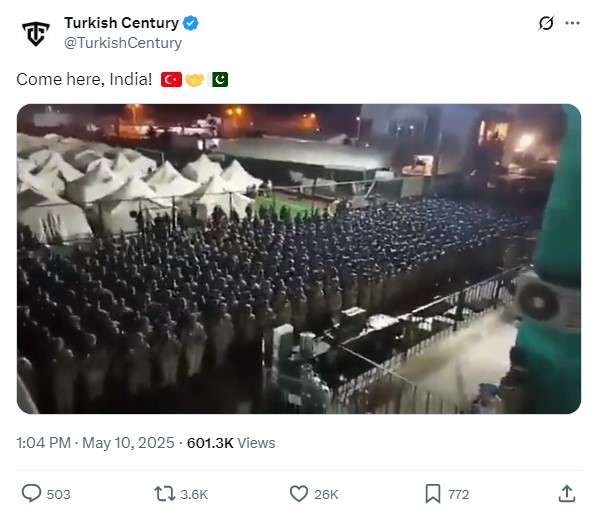
Task: Click the Turkey flag emoji in post
Action: click(171, 80)
